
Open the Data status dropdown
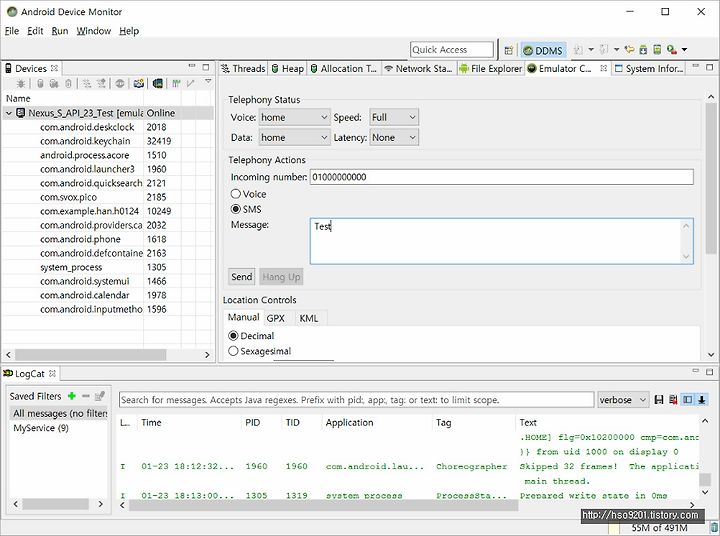tap(294, 137)
